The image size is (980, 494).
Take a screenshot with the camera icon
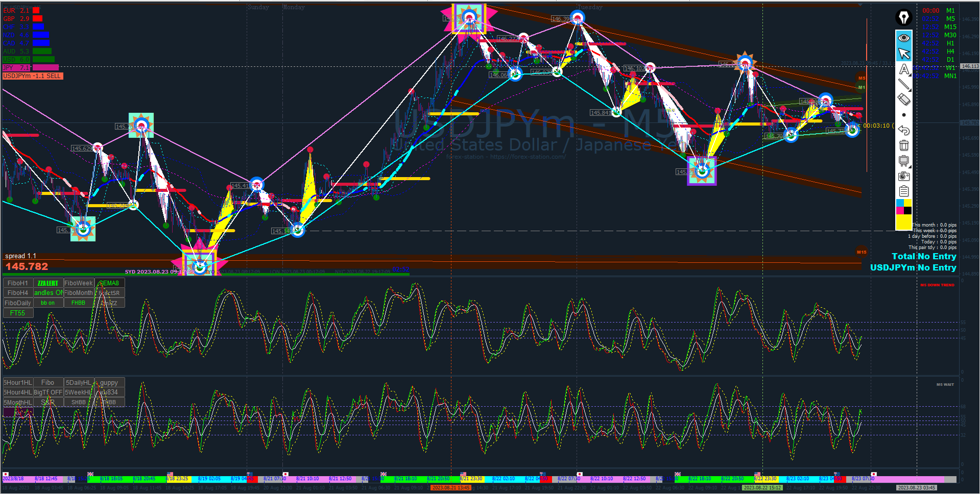903,176
